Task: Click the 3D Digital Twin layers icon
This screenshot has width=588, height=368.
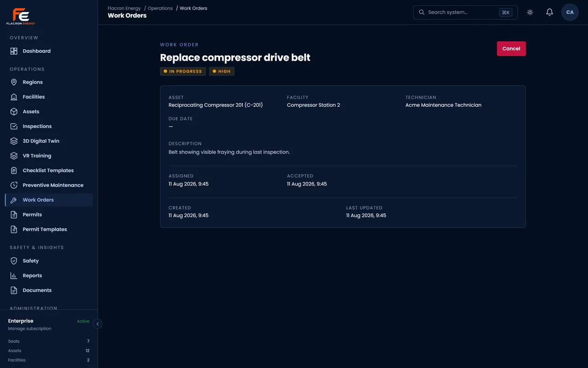Action: tap(14, 141)
